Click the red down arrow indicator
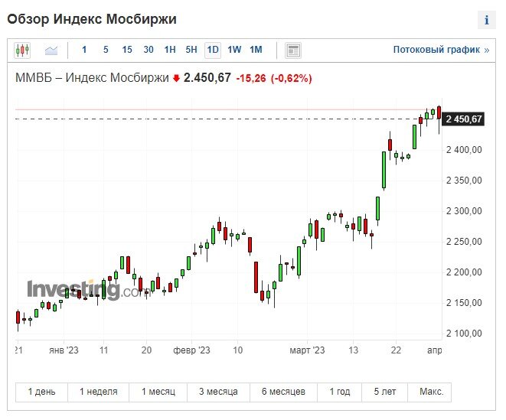This screenshot has width=506, height=420. tap(176, 78)
